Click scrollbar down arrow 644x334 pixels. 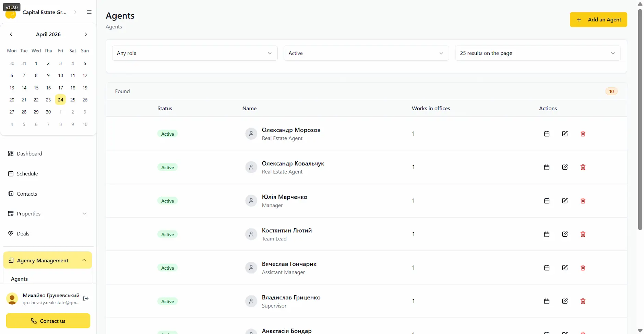640,331
